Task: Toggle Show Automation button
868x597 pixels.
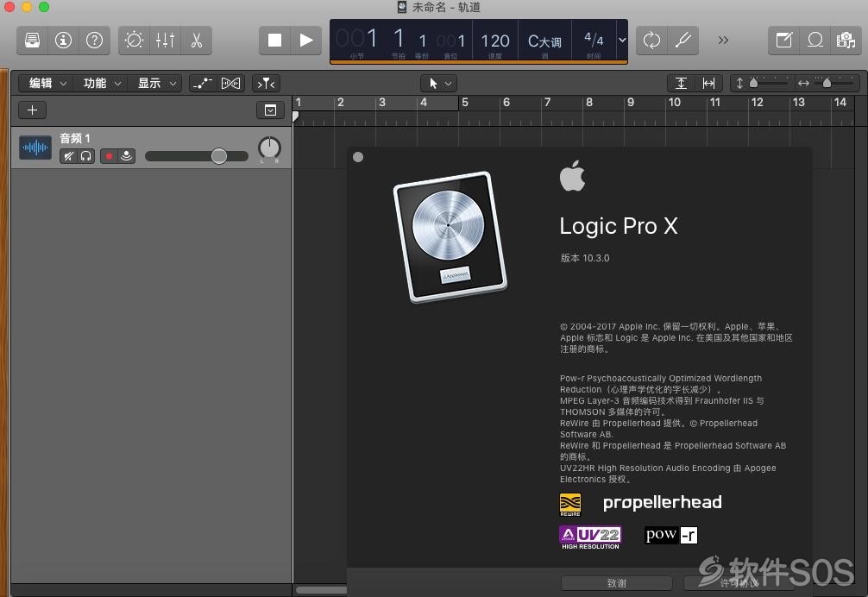Action: pyautogui.click(x=202, y=83)
